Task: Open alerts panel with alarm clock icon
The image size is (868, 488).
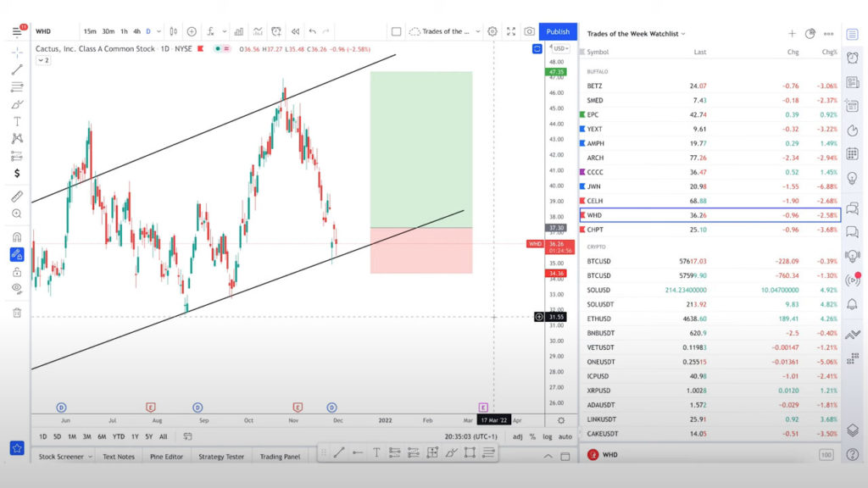Action: [x=853, y=58]
